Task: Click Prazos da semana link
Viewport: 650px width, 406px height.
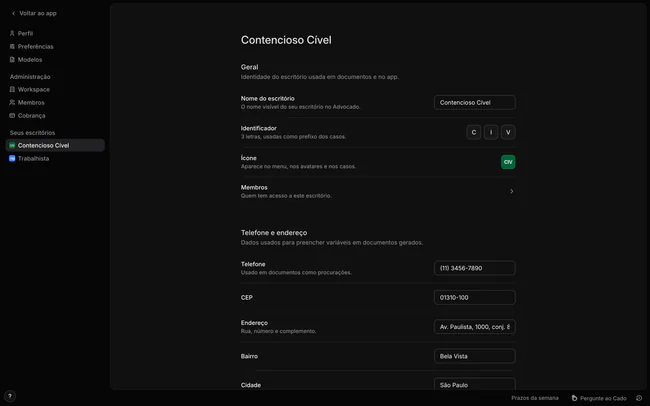Action: pyautogui.click(x=534, y=398)
